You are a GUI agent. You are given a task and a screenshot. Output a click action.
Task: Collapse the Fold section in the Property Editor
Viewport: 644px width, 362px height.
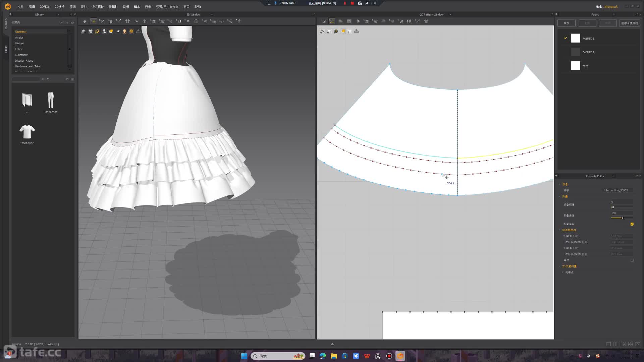pos(559,196)
